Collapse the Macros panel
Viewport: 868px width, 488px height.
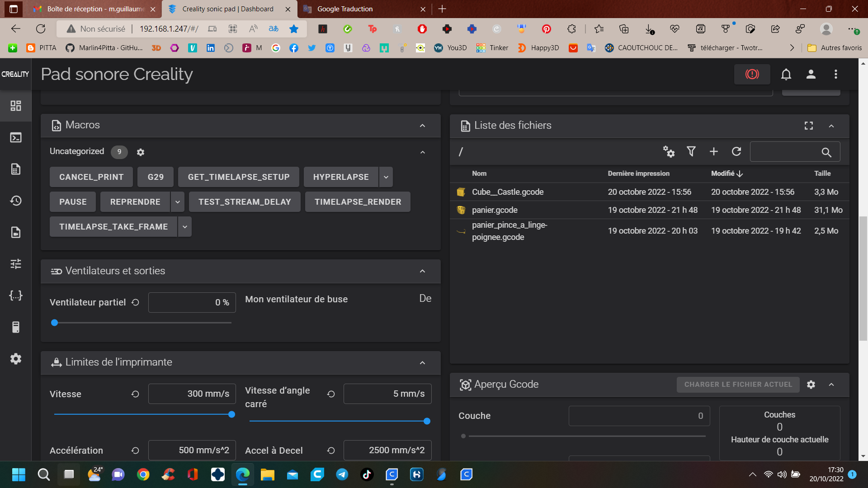pyautogui.click(x=422, y=126)
